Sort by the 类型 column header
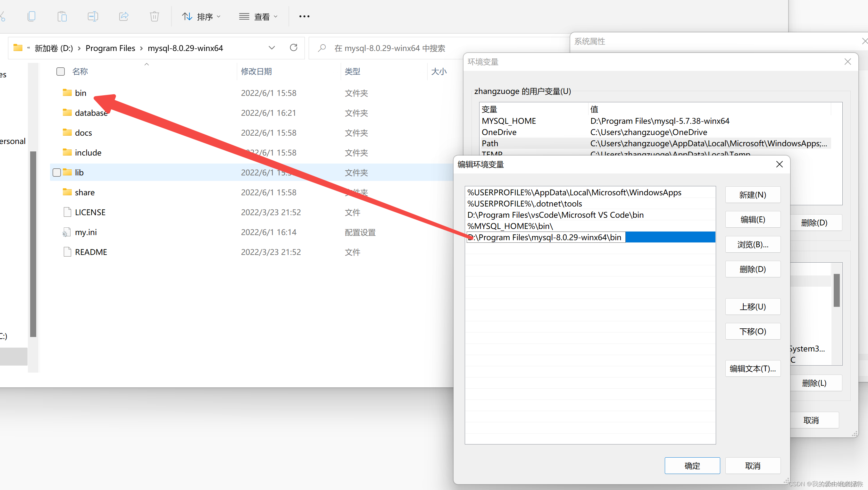The width and height of the screenshot is (868, 490). 353,72
